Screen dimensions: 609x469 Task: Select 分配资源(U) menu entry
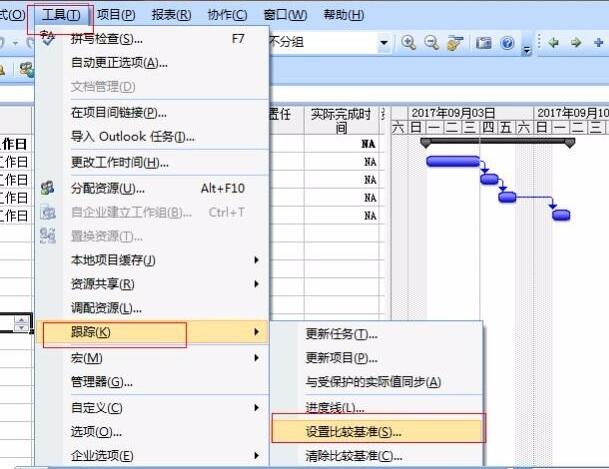152,188
